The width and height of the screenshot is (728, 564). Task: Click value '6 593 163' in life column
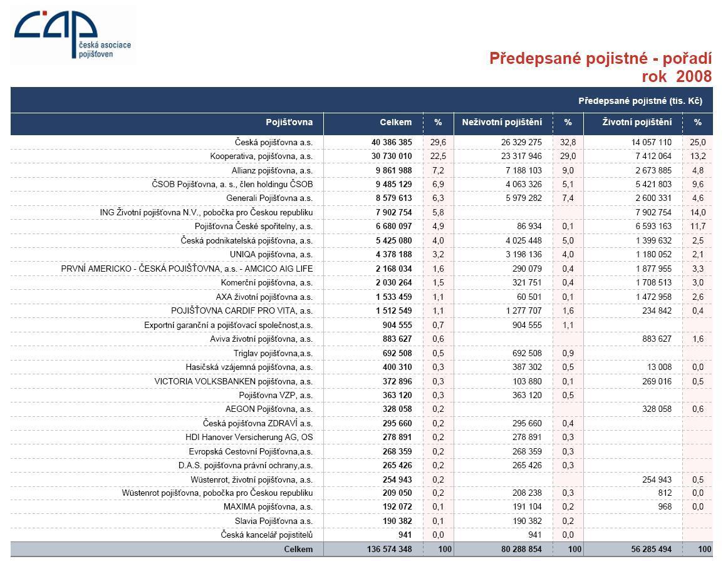653,227
